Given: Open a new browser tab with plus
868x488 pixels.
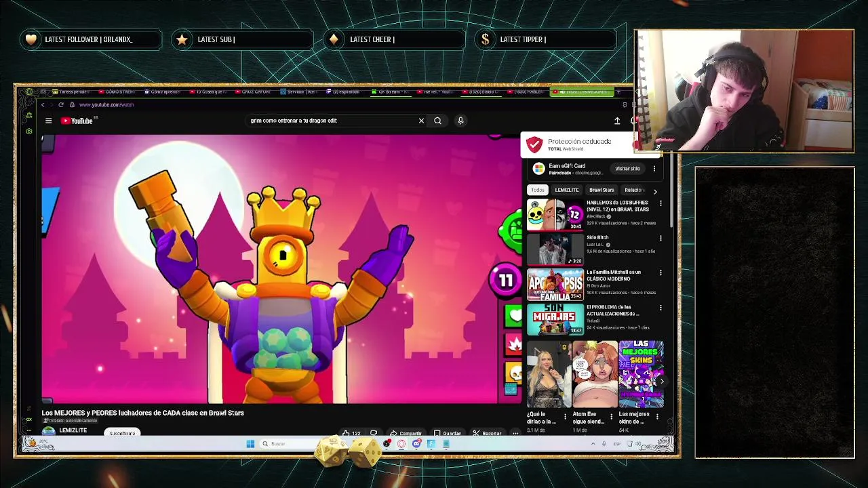Looking at the screenshot, I should click(x=619, y=91).
